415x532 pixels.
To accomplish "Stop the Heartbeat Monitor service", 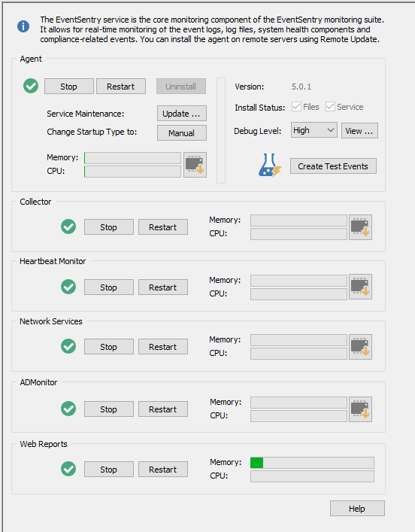I will pyautogui.click(x=109, y=287).
